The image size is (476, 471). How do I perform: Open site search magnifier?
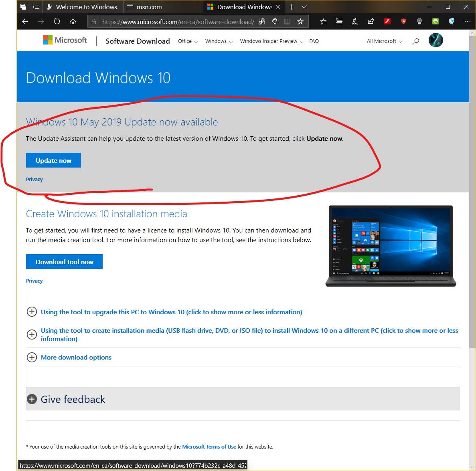click(x=415, y=41)
